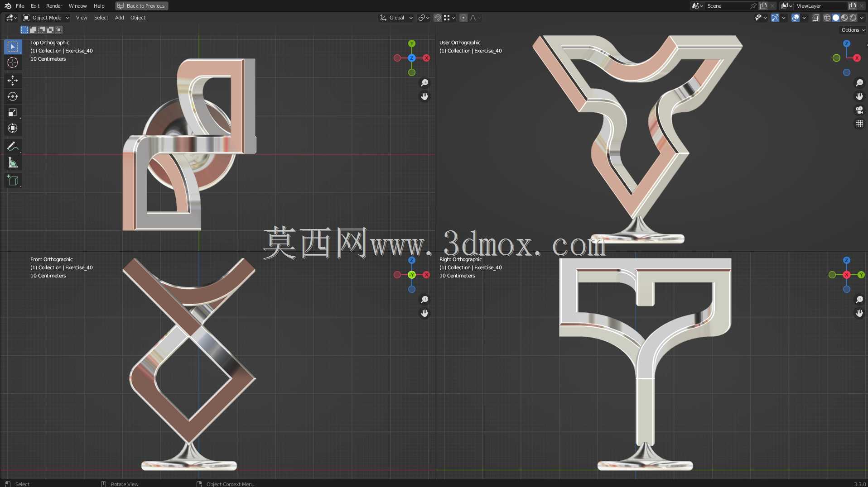Open the viewport View menu
Viewport: 868px width, 487px height.
(82, 18)
